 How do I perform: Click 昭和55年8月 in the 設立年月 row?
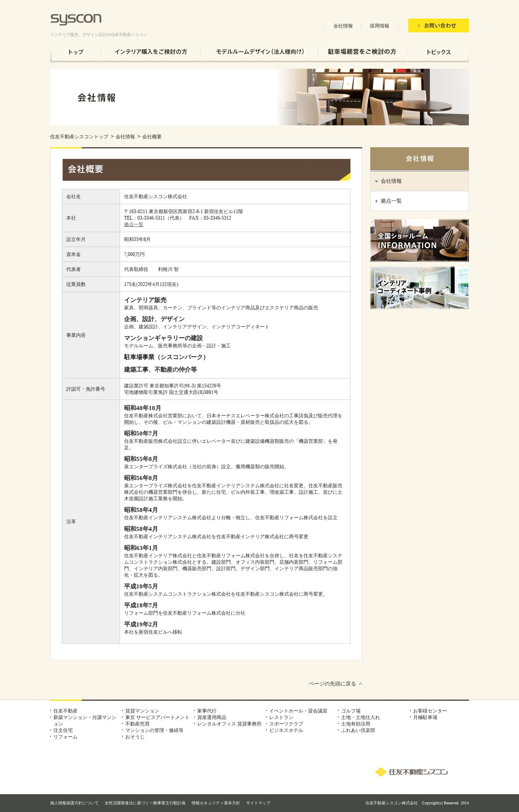tap(137, 239)
